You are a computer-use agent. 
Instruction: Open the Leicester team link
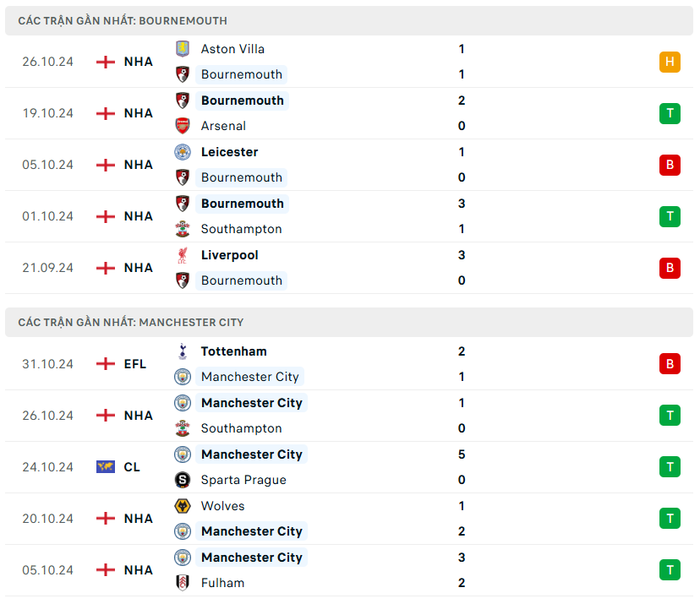point(229,152)
